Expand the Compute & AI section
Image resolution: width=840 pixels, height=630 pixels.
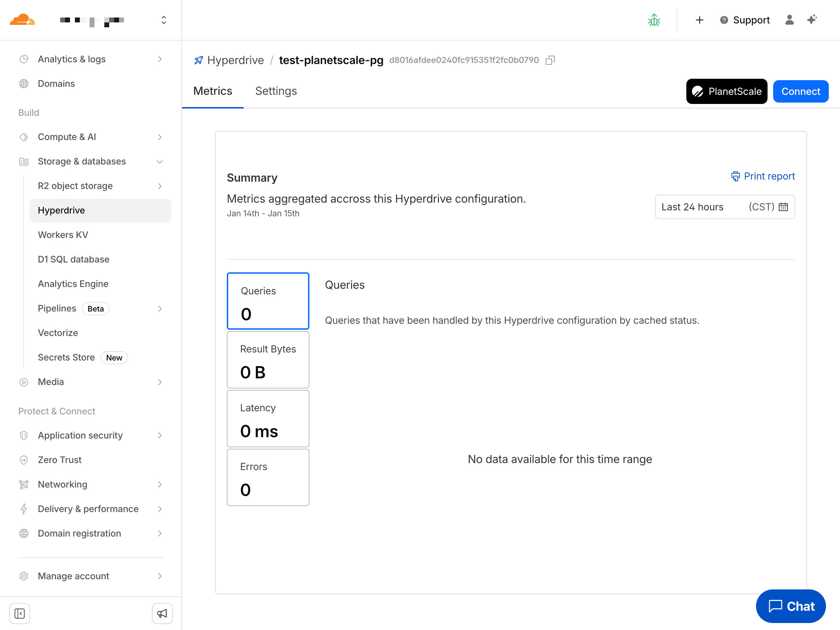pyautogui.click(x=160, y=137)
